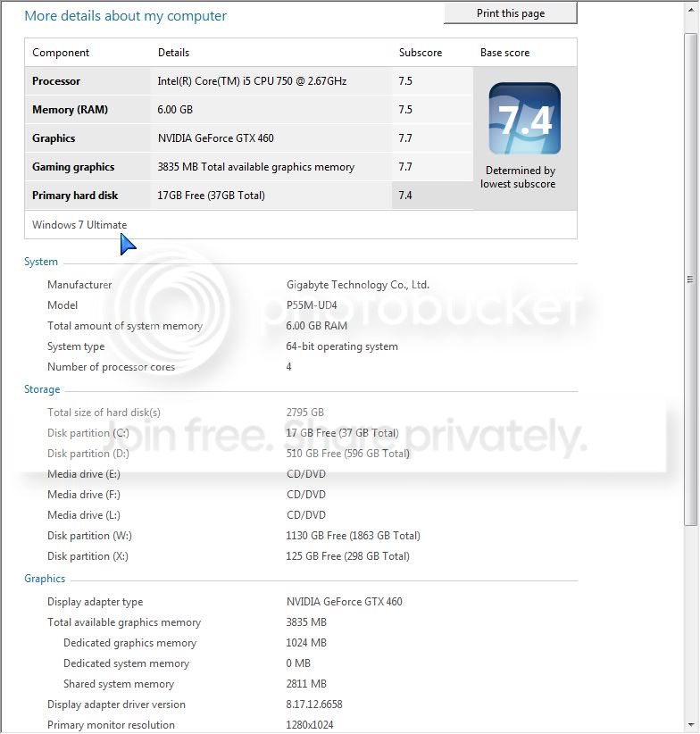The image size is (700, 734).
Task: Select the Processor row label
Action: click(x=56, y=81)
